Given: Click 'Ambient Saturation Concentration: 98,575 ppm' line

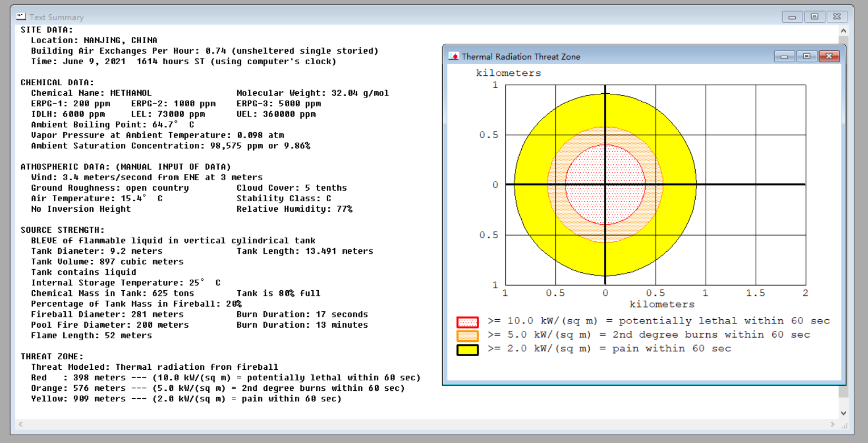Looking at the screenshot, I should (171, 146).
